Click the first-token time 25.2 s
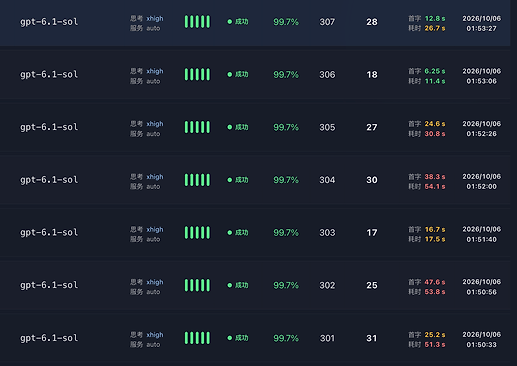 (435, 335)
